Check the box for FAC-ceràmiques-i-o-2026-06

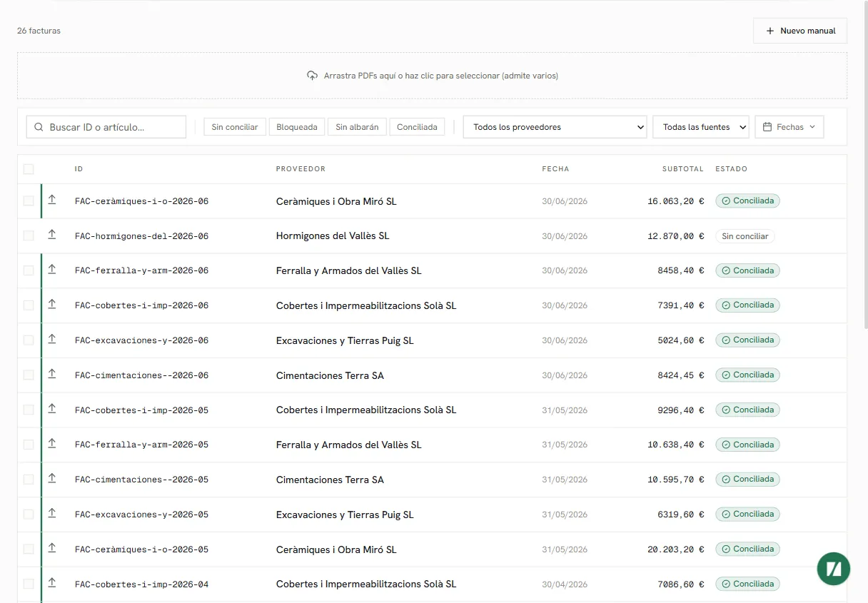[29, 201]
